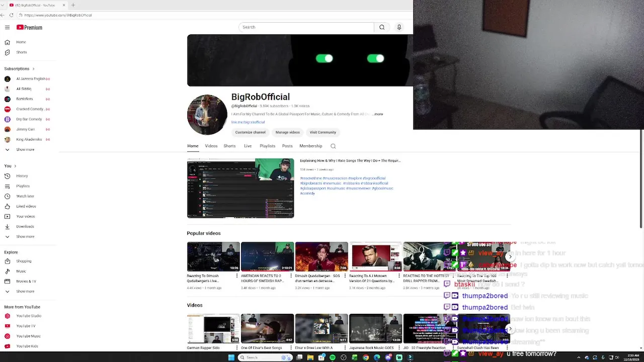Open a new browser tab with plus button
Image resolution: width=644 pixels, height=362 pixels.
pyautogui.click(x=73, y=5)
